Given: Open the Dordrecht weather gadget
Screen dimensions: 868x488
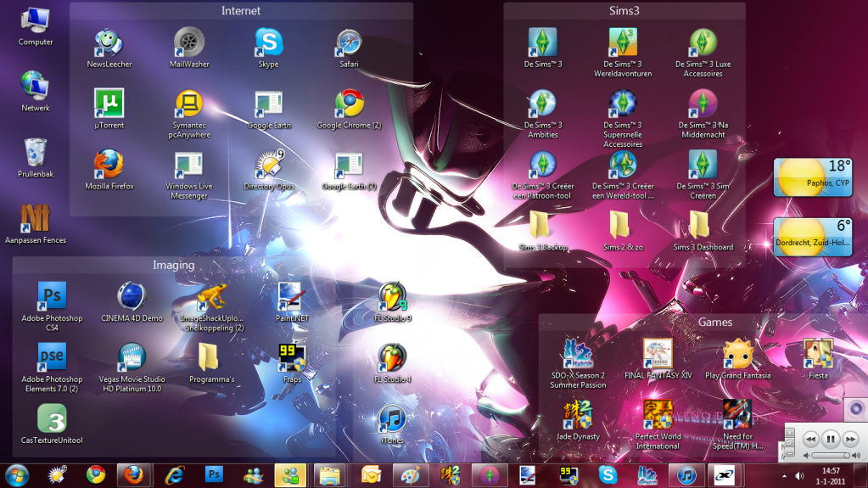Looking at the screenshot, I should click(812, 237).
